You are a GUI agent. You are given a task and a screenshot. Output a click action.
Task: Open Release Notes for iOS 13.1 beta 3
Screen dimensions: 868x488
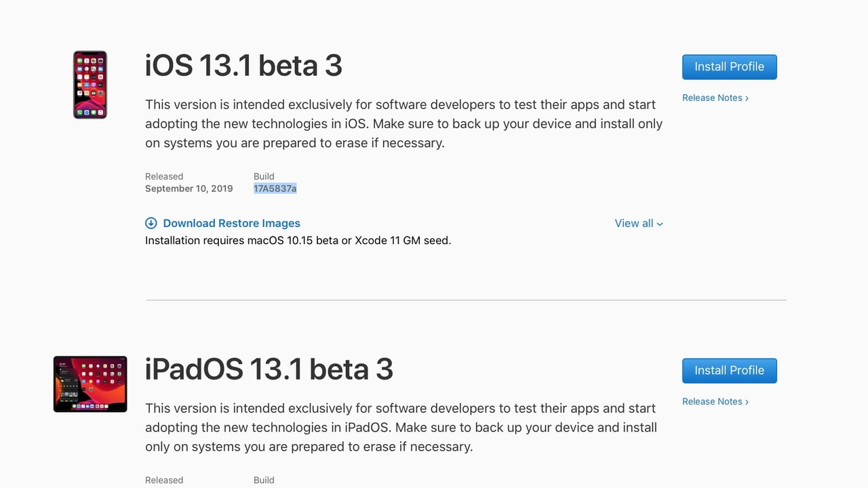click(x=715, y=98)
